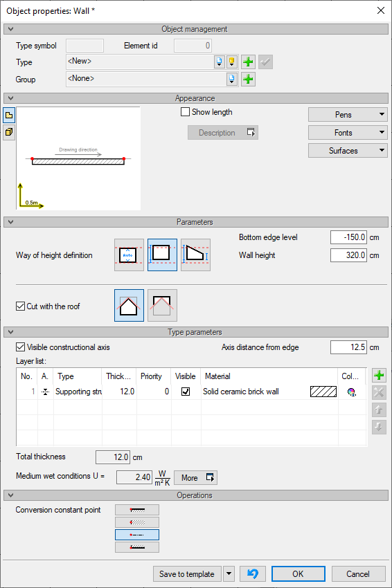Viewport: 392px width, 588px height.
Task: Collapse the Parameters section
Action: click(x=10, y=222)
